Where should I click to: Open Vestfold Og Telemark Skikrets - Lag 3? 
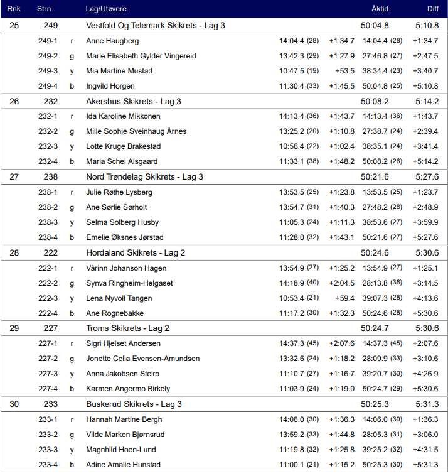click(155, 26)
